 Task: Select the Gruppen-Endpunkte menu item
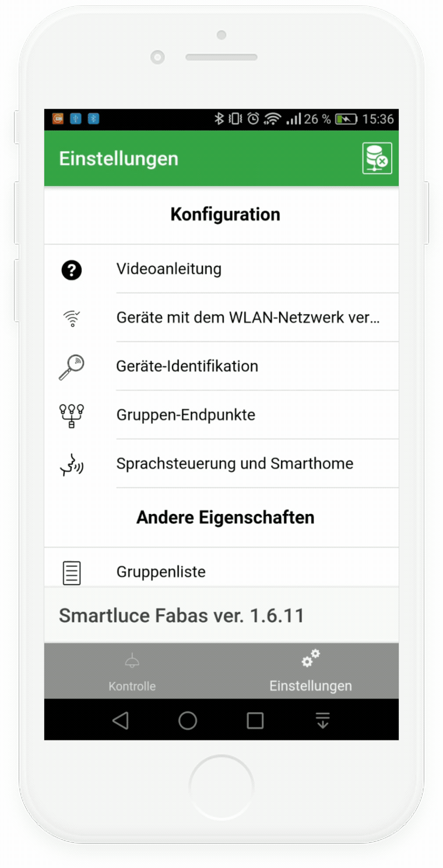point(221,415)
